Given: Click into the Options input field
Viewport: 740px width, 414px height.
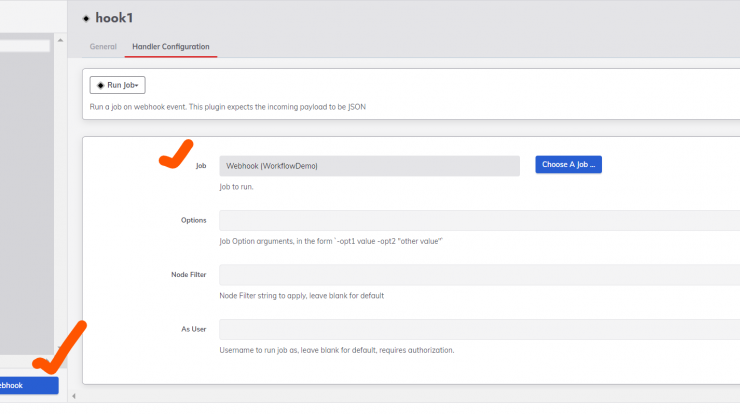Looking at the screenshot, I should click(479, 220).
